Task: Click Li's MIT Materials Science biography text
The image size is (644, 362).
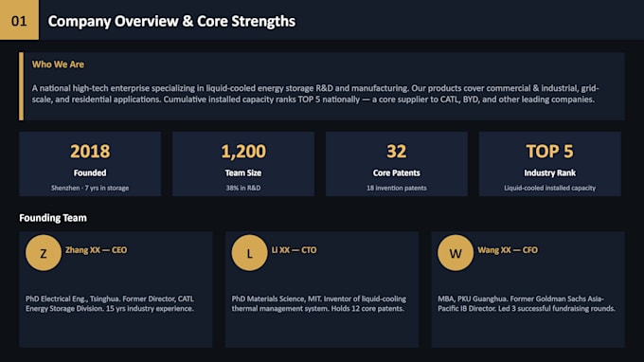Action: [x=319, y=303]
